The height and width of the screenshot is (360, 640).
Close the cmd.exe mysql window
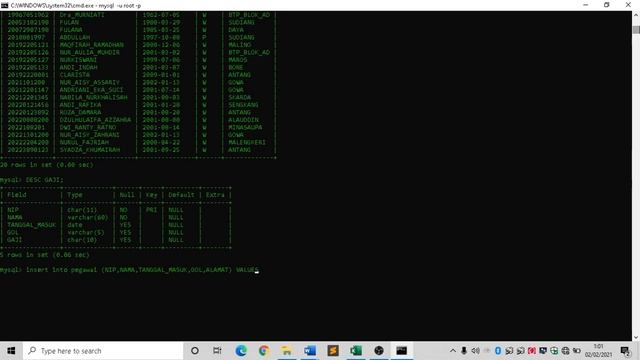coord(628,5)
